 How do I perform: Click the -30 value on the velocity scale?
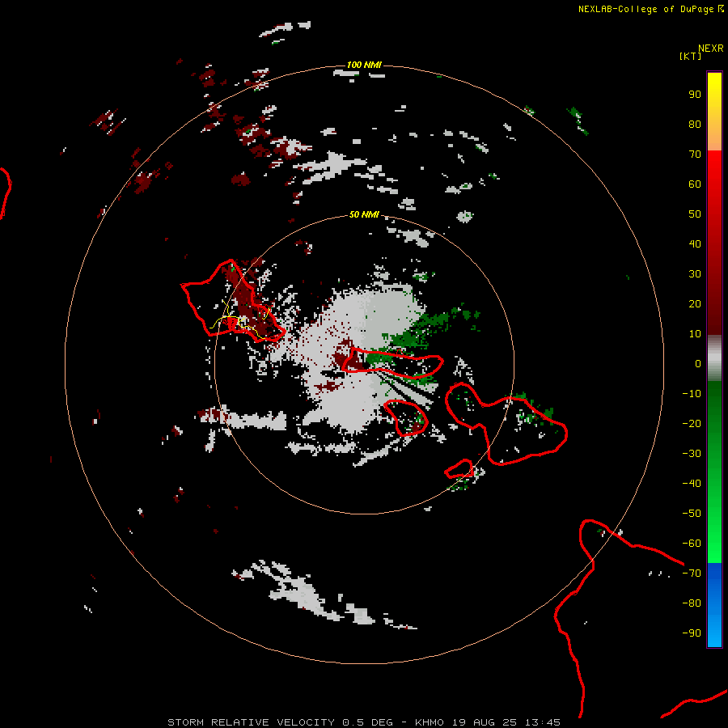pos(692,454)
